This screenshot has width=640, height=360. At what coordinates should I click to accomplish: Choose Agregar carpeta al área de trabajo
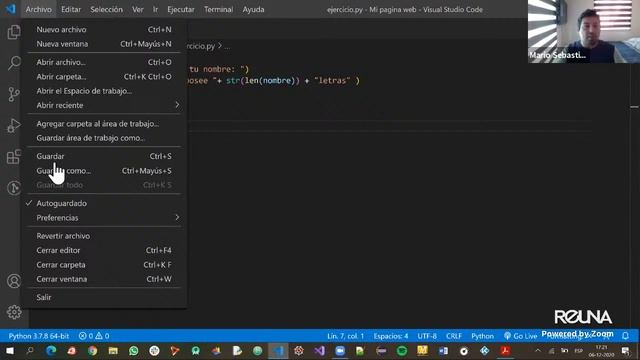pyautogui.click(x=104, y=124)
